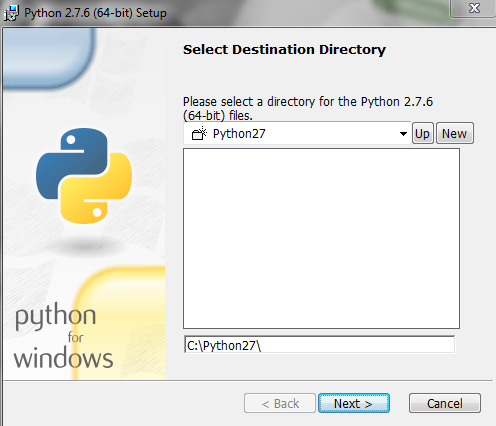Continue with the Next > button

[x=354, y=403]
